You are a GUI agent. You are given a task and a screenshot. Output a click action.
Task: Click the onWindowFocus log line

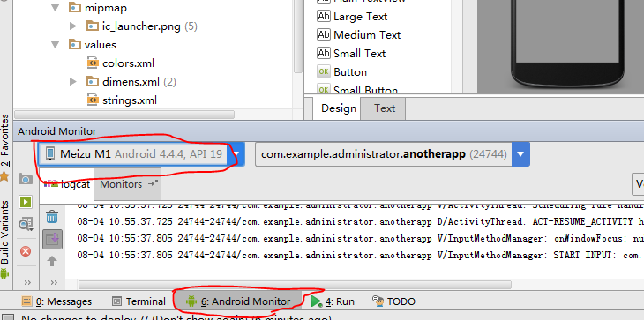361,238
